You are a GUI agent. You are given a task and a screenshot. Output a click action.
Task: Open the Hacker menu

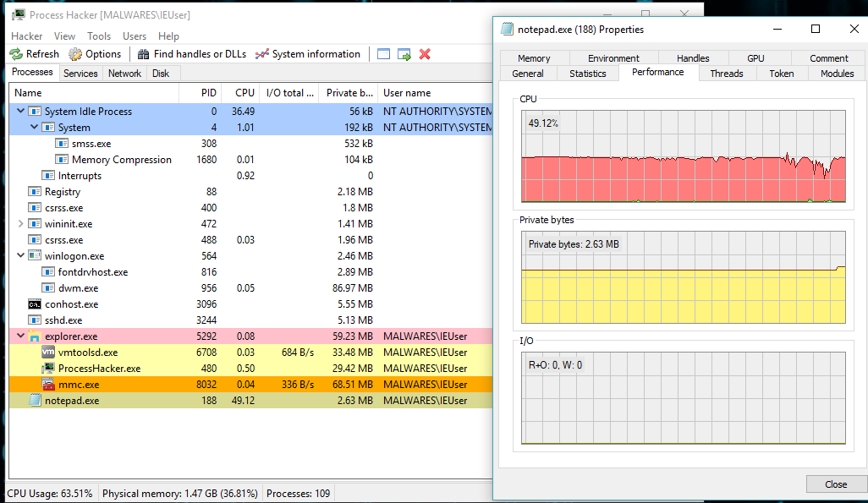pyautogui.click(x=26, y=36)
